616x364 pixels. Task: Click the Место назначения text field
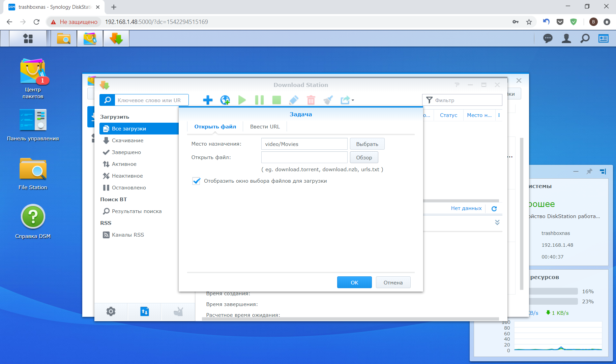(304, 144)
